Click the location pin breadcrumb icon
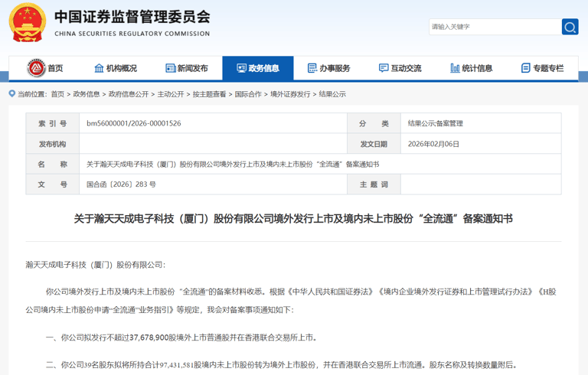 pyautogui.click(x=12, y=94)
